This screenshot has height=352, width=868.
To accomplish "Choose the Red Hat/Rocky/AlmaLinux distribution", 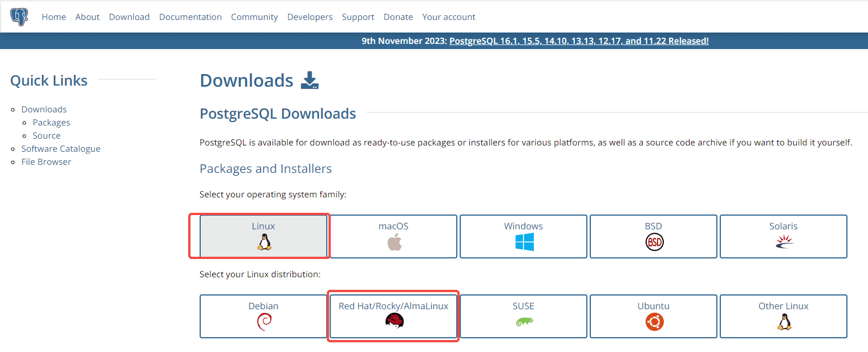I will 393,316.
